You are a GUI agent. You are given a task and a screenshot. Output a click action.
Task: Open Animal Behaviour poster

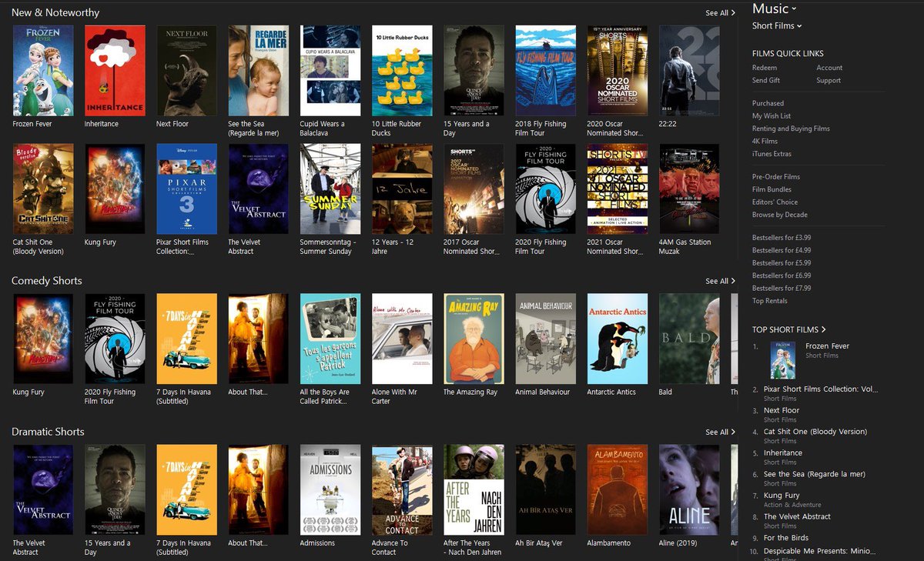tap(545, 339)
